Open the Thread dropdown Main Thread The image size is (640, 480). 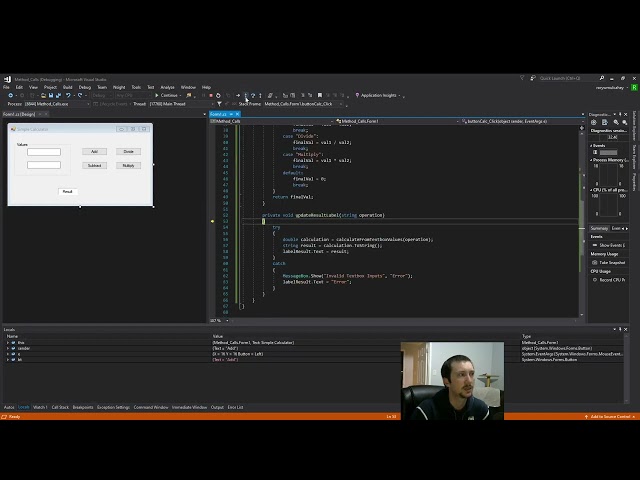click(180, 104)
